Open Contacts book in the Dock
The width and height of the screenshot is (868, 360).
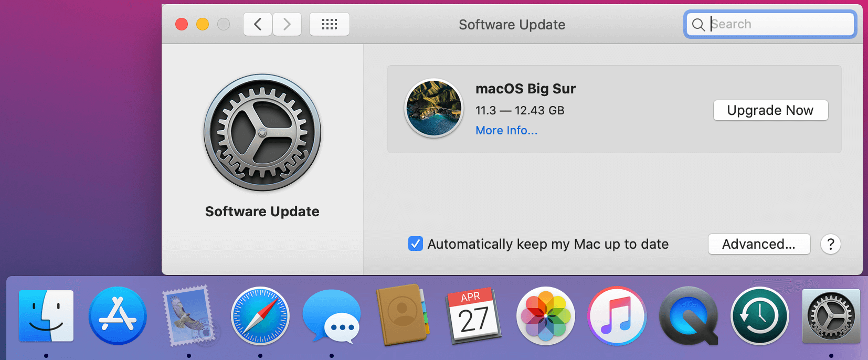[x=403, y=315]
